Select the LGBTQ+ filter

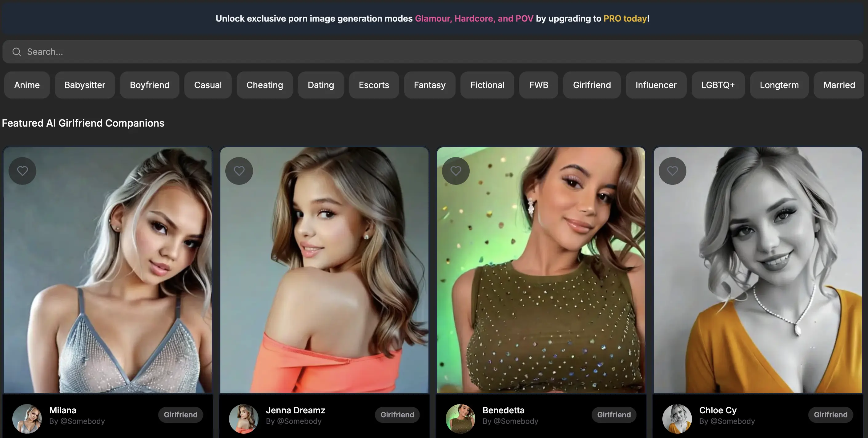[717, 85]
